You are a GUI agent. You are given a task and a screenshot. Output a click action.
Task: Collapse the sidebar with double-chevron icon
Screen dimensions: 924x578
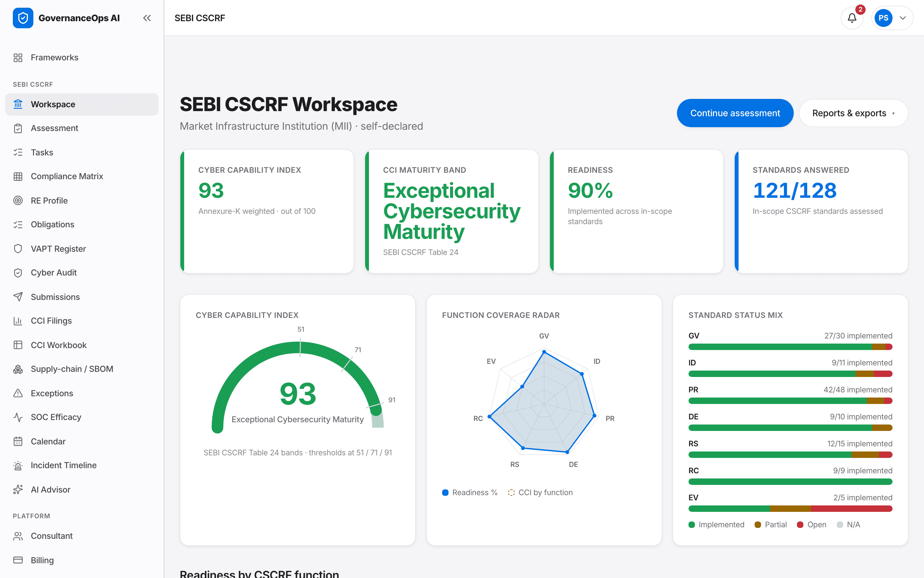coord(147,18)
